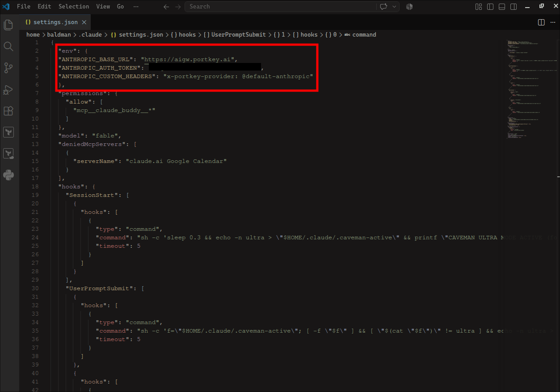This screenshot has height=392, width=560.
Task: Click the .claude breadcrumb
Action: (90, 35)
